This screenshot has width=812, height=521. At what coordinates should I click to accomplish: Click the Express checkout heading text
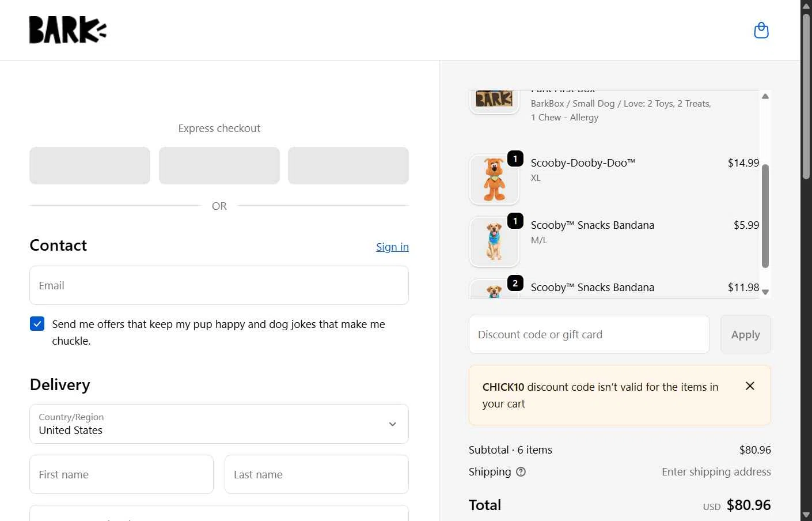point(219,129)
